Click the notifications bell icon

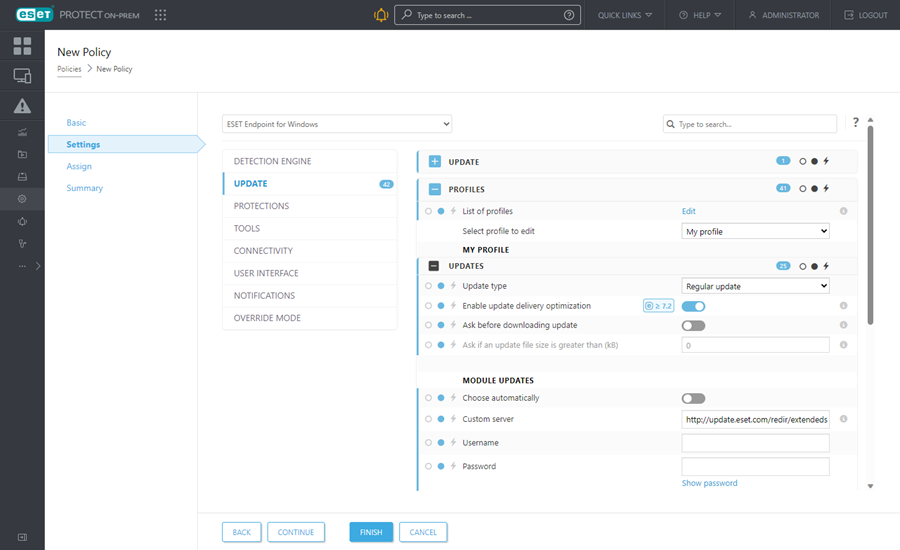(x=381, y=15)
